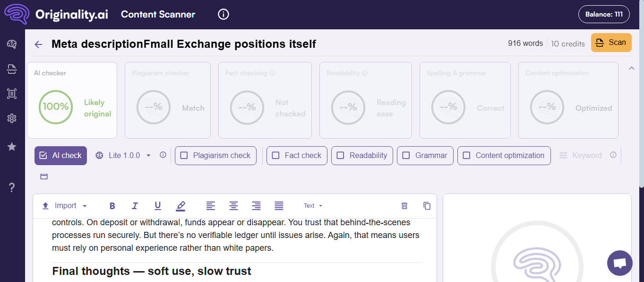Image resolution: width=644 pixels, height=282 pixels.
Task: Open the chat support bubble
Action: click(619, 263)
